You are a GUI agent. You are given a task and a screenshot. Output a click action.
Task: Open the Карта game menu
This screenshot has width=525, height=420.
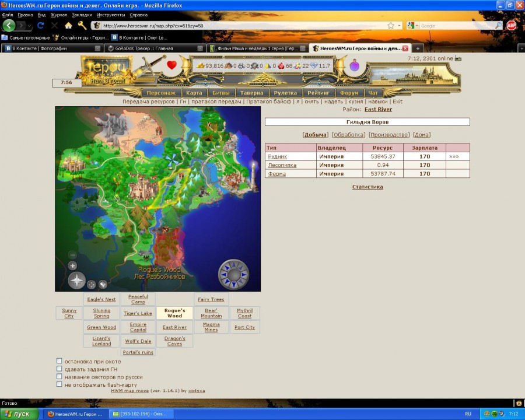(194, 93)
